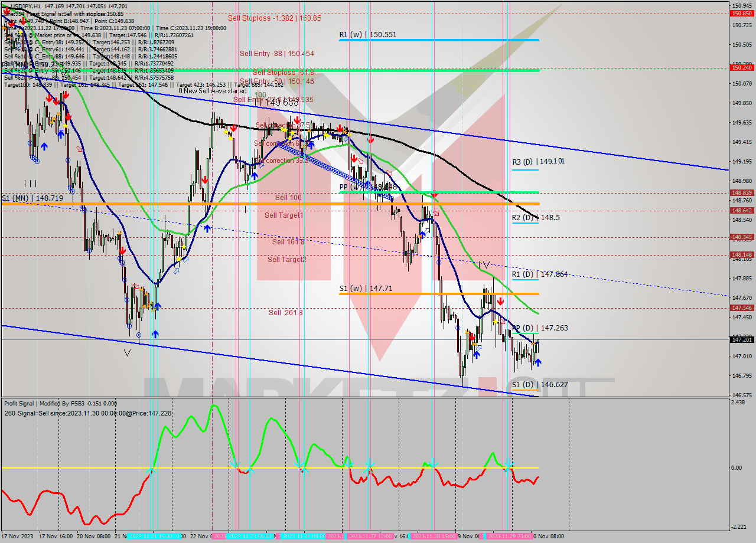Click the 'S1 (w) | 147.71' support label
The width and height of the screenshot is (756, 543).
coord(366,289)
